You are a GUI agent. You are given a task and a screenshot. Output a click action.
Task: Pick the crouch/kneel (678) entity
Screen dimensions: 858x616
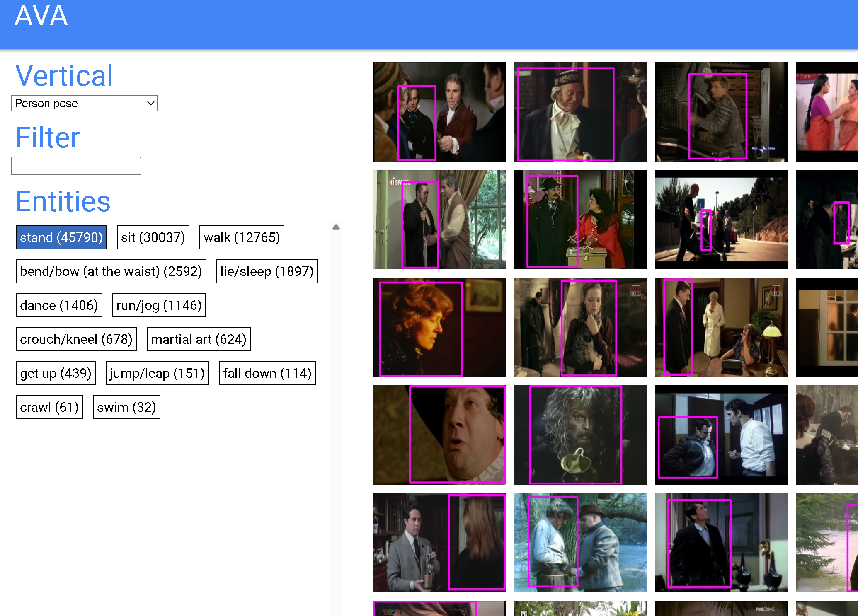pyautogui.click(x=76, y=339)
